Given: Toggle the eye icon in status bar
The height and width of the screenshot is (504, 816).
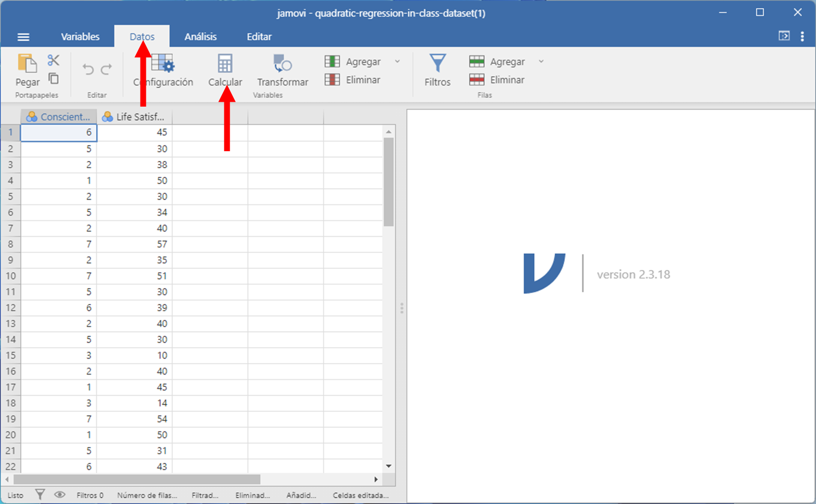Looking at the screenshot, I should [x=60, y=495].
